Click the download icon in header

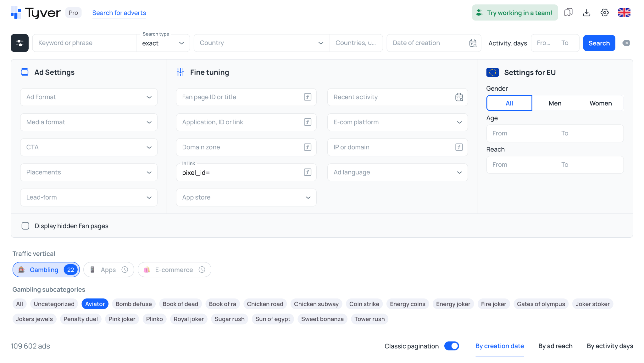pyautogui.click(x=586, y=13)
